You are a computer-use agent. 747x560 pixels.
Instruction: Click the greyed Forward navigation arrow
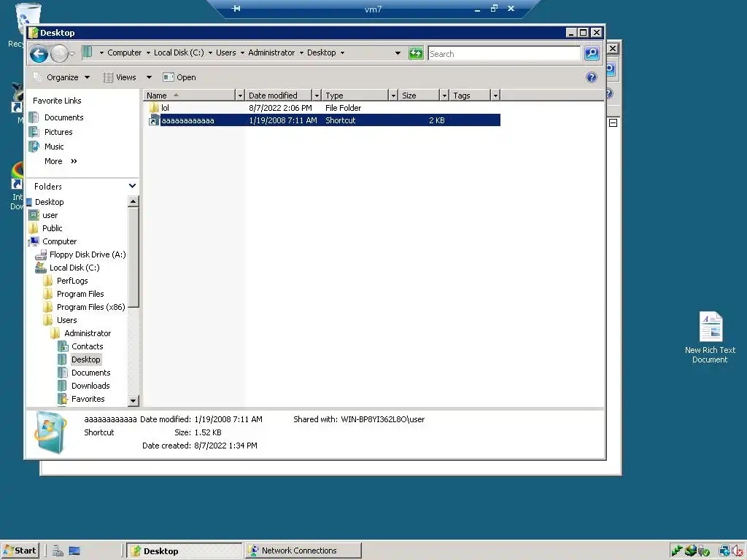pos(59,53)
